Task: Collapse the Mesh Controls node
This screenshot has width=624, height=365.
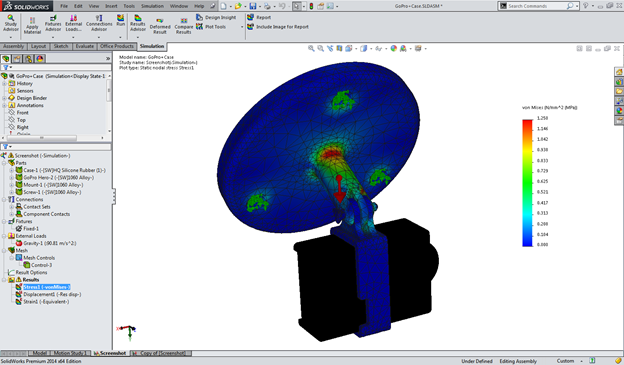Action: (x=12, y=258)
